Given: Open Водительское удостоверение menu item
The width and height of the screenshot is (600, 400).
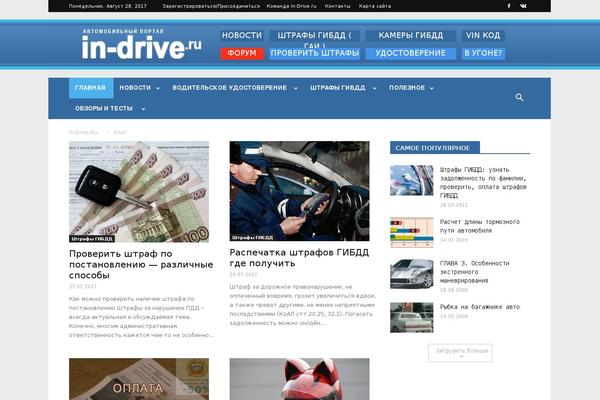Looking at the screenshot, I should (x=230, y=88).
